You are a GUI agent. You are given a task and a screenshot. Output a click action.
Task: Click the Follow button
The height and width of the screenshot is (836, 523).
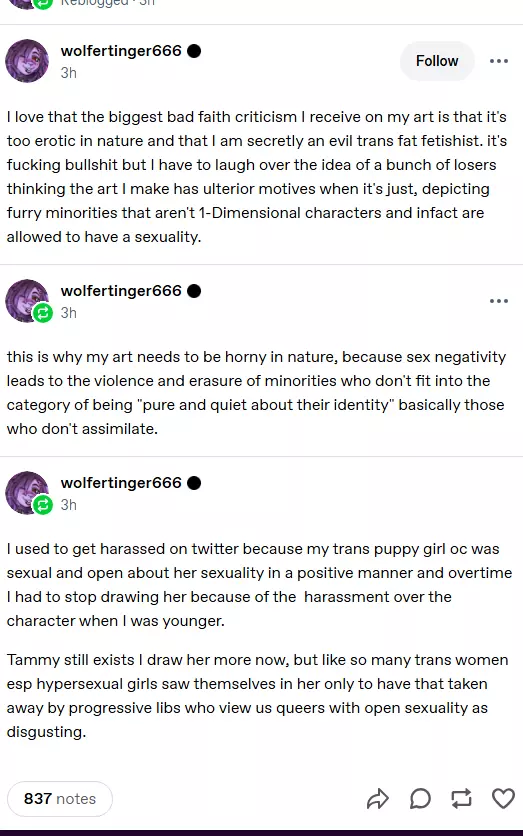click(x=437, y=61)
